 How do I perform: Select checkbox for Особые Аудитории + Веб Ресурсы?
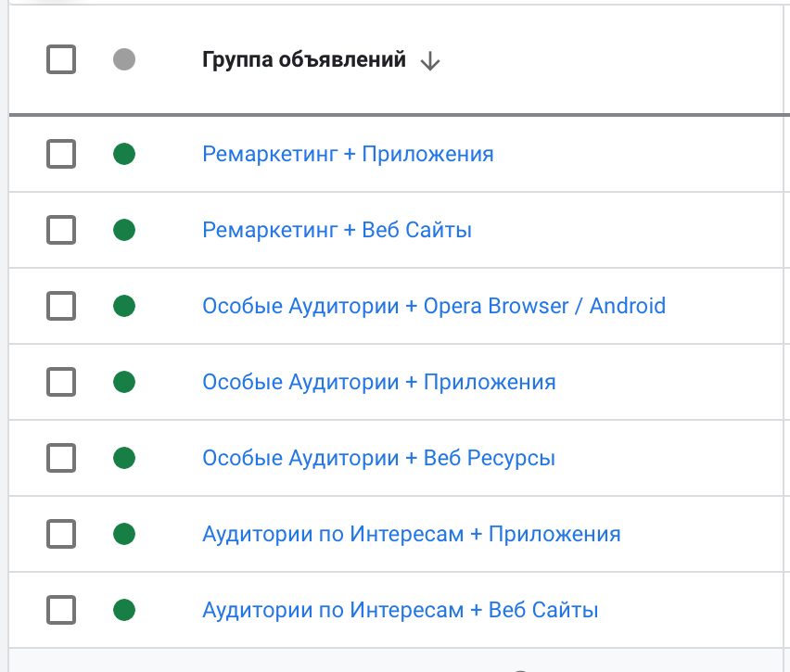pyautogui.click(x=61, y=458)
